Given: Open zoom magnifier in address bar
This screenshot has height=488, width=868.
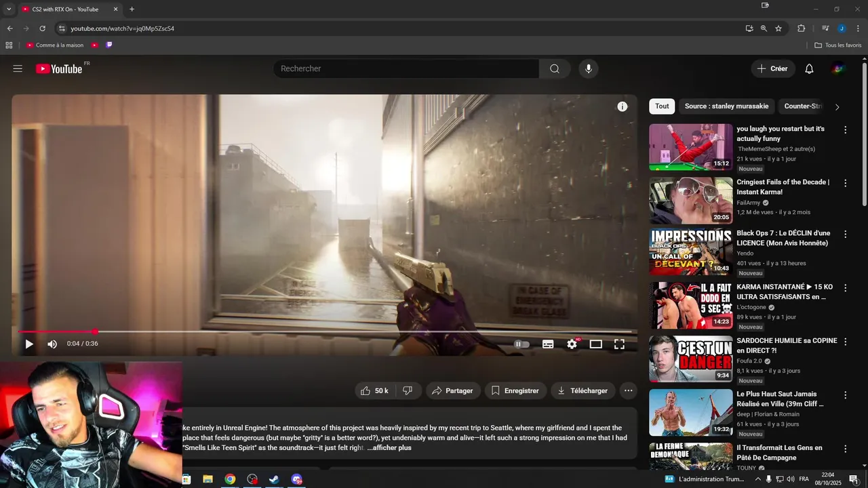Looking at the screenshot, I should pyautogui.click(x=764, y=28).
